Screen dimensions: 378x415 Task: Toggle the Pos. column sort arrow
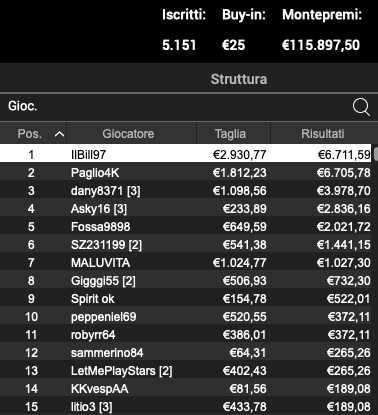point(59,134)
